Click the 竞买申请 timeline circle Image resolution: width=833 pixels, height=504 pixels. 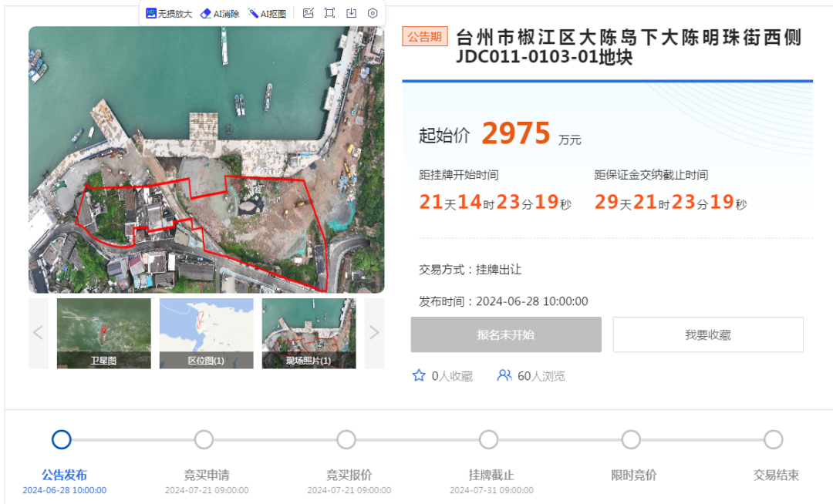pyautogui.click(x=204, y=439)
